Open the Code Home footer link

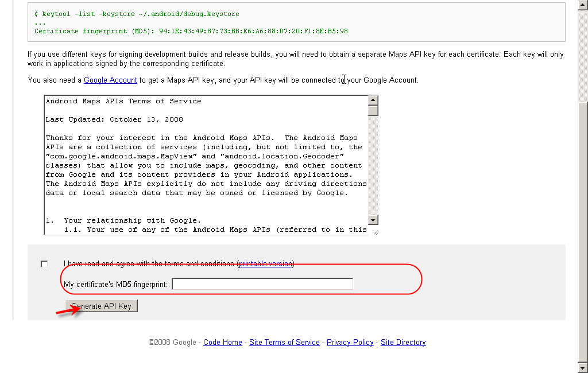223,342
